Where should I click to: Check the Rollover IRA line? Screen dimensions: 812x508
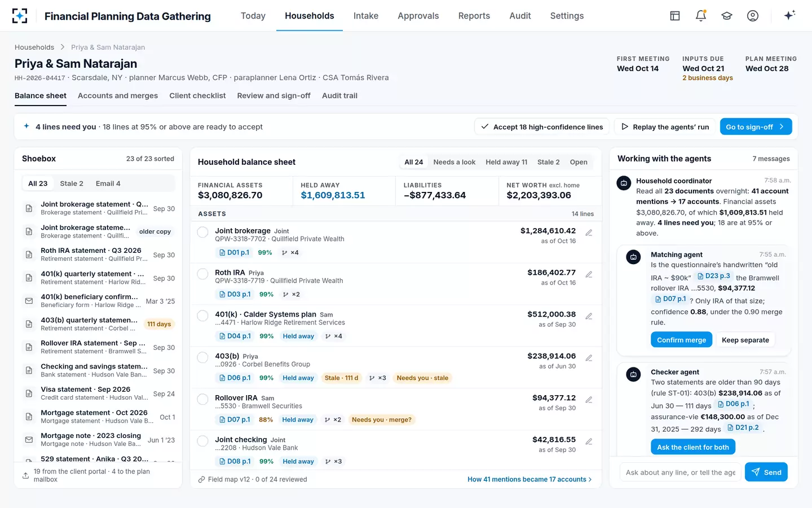click(x=203, y=400)
